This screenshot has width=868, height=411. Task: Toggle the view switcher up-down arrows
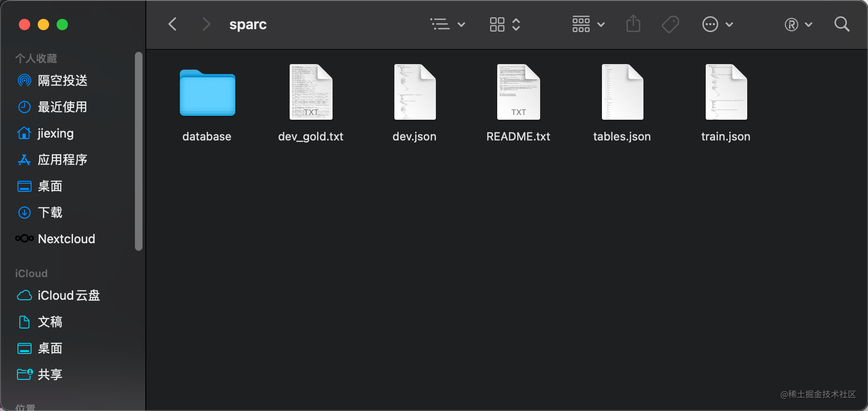516,25
